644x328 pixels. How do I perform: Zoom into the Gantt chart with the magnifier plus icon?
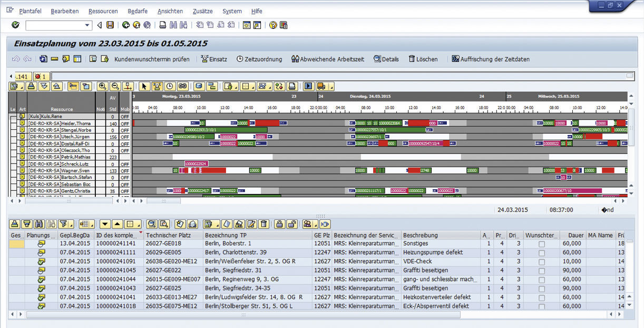point(102,86)
